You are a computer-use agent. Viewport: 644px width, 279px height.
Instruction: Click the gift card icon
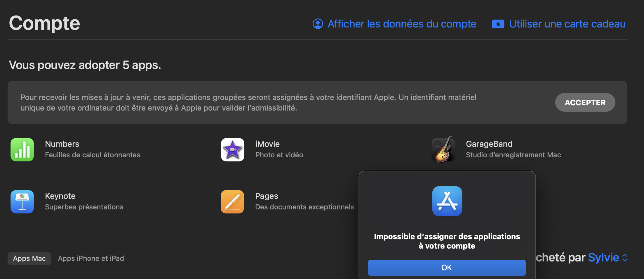pos(498,24)
